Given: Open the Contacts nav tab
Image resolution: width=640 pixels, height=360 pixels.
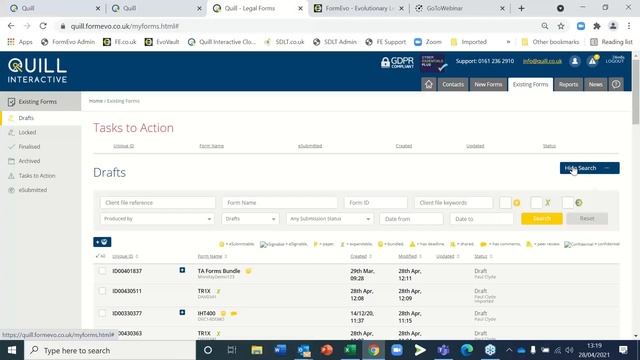Looking at the screenshot, I should click(453, 84).
